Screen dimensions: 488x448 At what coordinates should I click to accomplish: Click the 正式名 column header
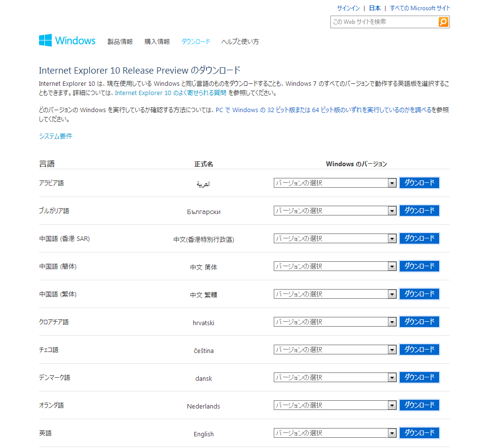tap(203, 164)
